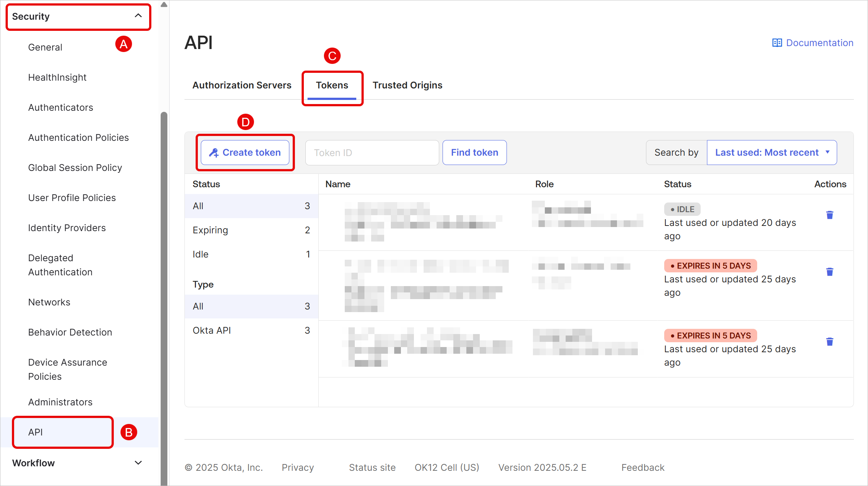Filter type by Okta API
868x486 pixels.
251,330
